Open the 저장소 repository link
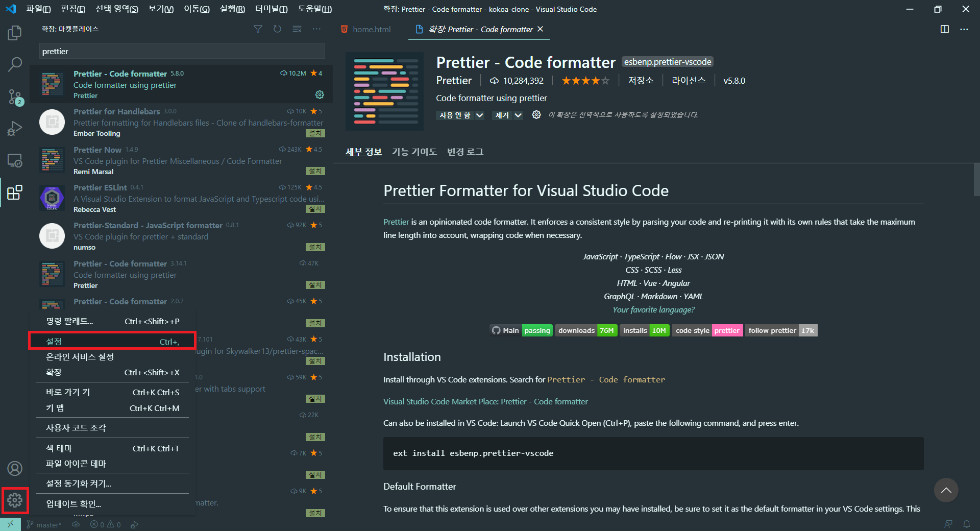This screenshot has width=980, height=531. tap(641, 81)
